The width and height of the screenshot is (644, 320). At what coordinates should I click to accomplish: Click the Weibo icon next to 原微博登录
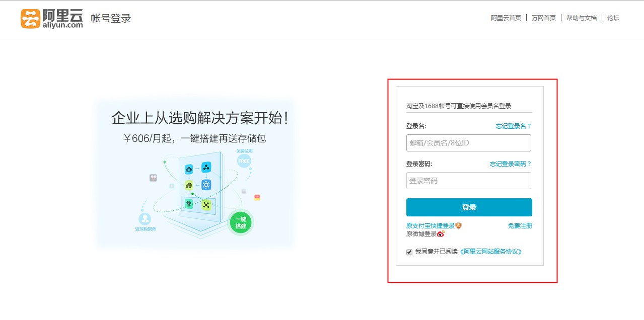pos(441,234)
